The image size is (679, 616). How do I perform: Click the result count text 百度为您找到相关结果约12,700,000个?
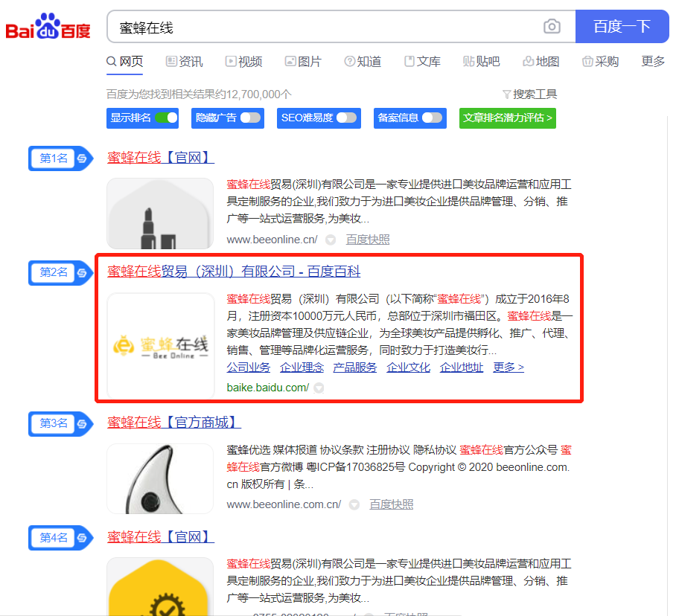pos(200,94)
